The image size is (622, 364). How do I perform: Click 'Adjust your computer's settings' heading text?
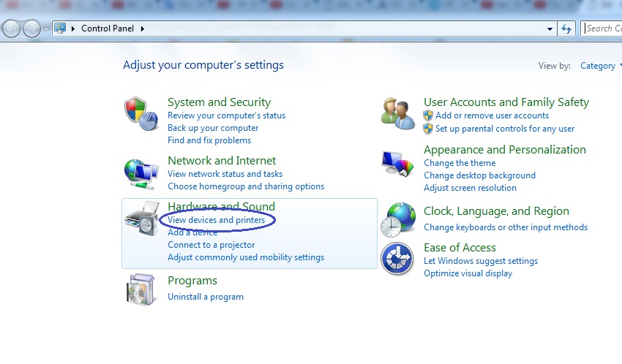click(x=203, y=65)
